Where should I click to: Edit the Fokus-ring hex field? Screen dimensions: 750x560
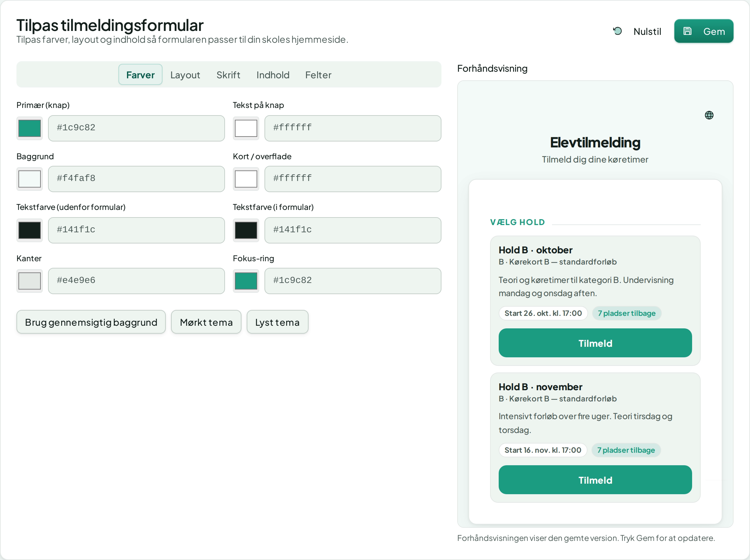[x=353, y=281]
